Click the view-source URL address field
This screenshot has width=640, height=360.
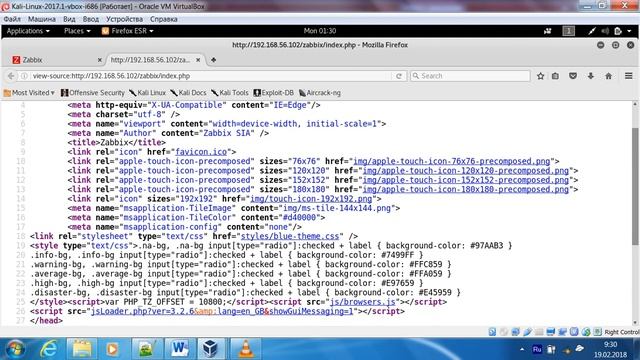210,76
